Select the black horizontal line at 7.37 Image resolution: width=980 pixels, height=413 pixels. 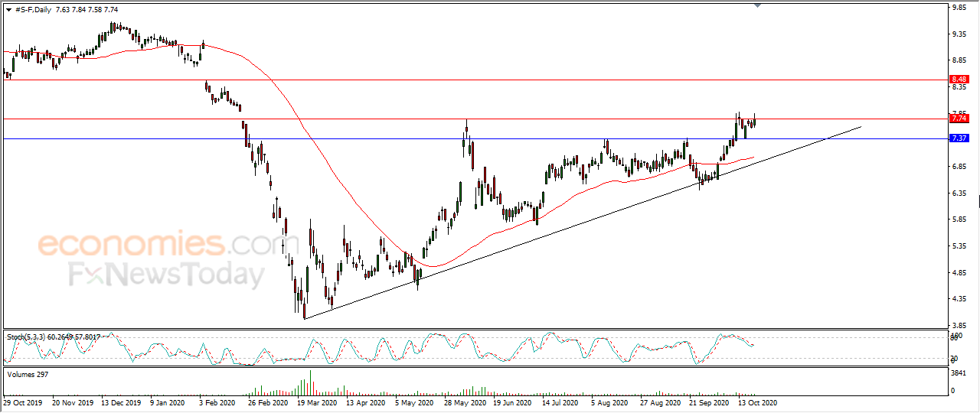(475, 138)
